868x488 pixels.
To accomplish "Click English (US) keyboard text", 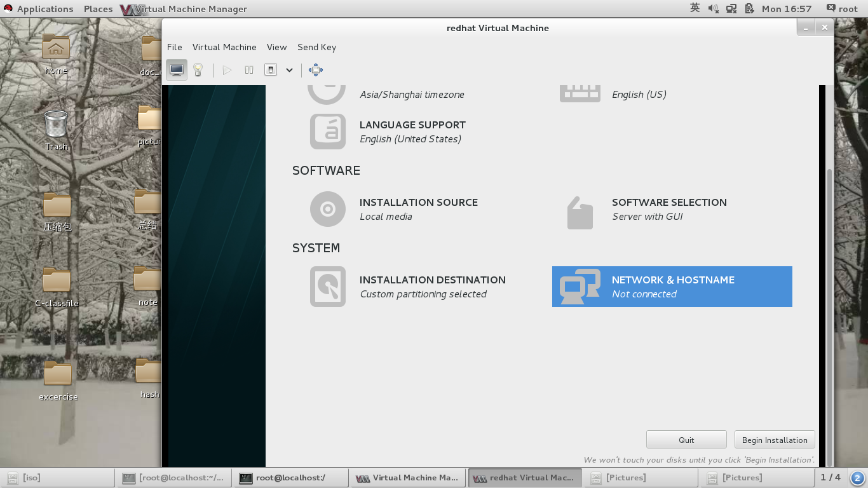I will [639, 95].
